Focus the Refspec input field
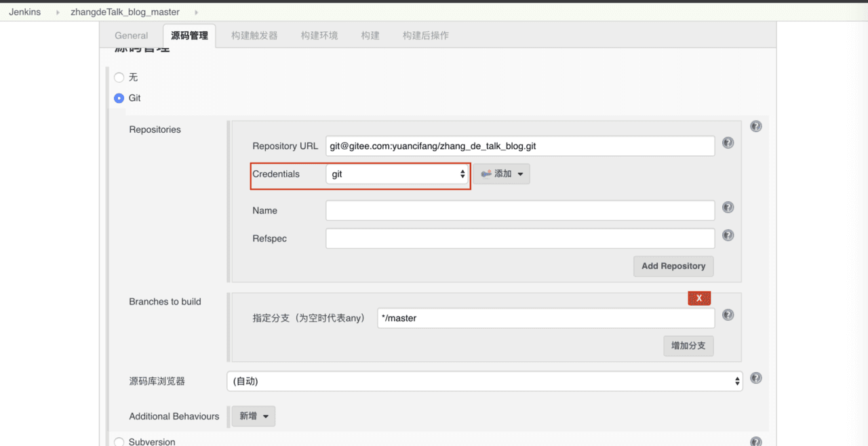Viewport: 868px width, 446px height. click(x=520, y=239)
